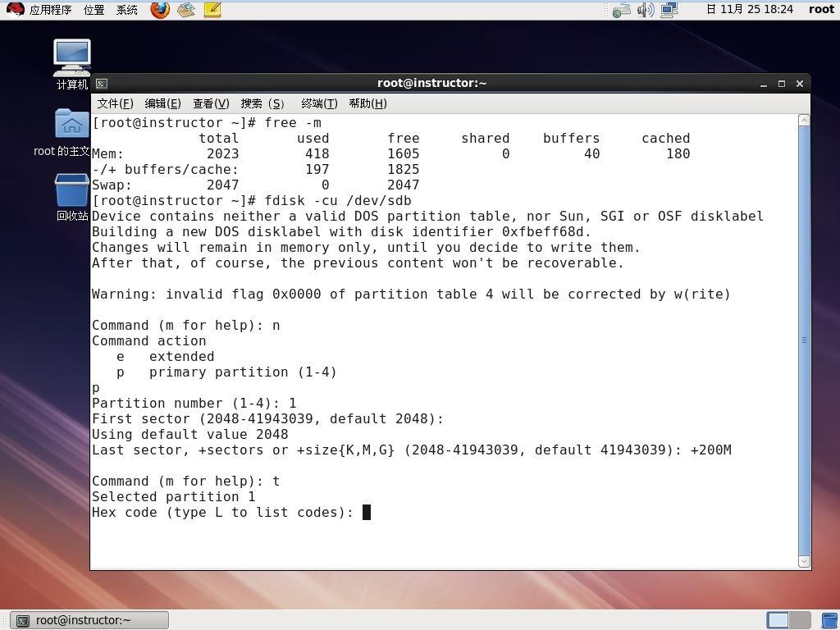The width and height of the screenshot is (840, 630).
Task: Click the 'Warning: invalid flag 0x0000' line
Action: (412, 294)
